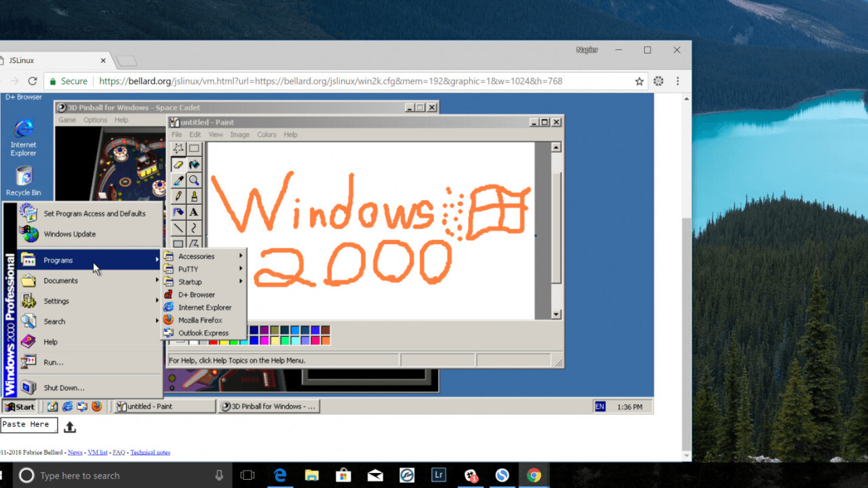Select the Pick Color eyedropper tool
Image resolution: width=868 pixels, height=488 pixels.
[x=178, y=180]
